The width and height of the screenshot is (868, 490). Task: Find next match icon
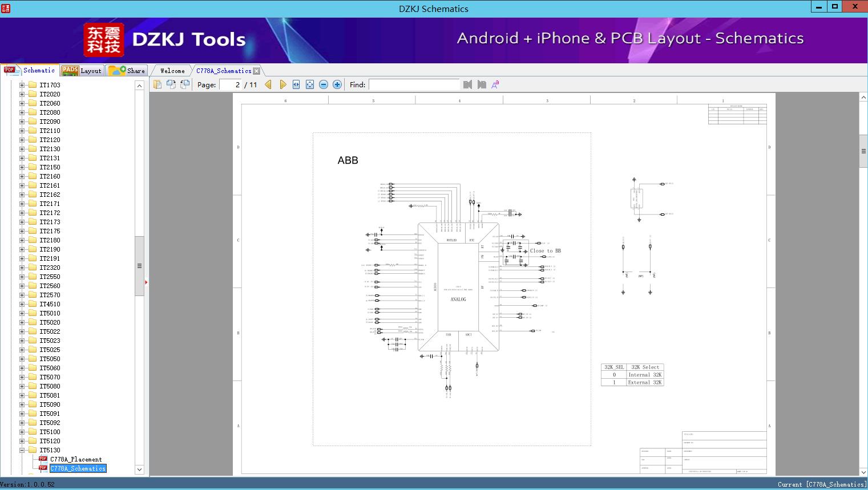(482, 84)
